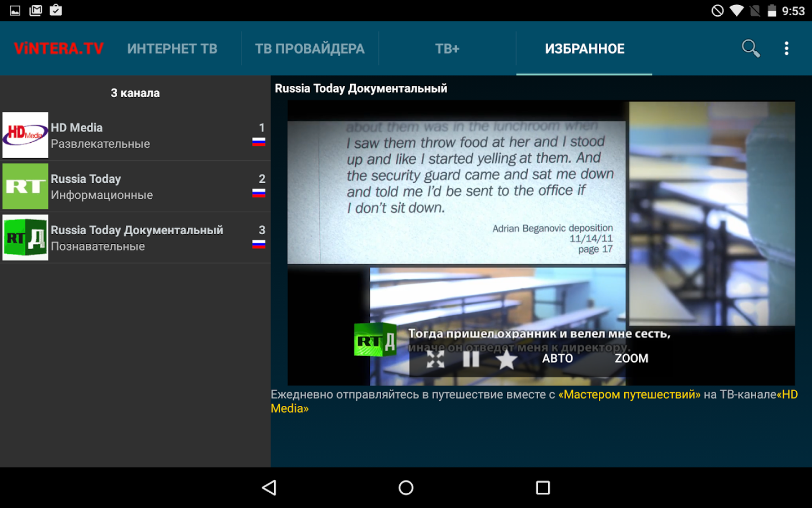Select RT Документальный channel logo thumbnail
Viewport: 812px width, 508px height.
[x=25, y=238]
